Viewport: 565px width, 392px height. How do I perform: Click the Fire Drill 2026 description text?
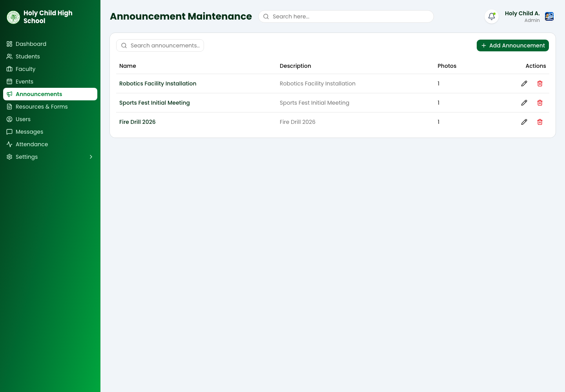[x=297, y=122]
